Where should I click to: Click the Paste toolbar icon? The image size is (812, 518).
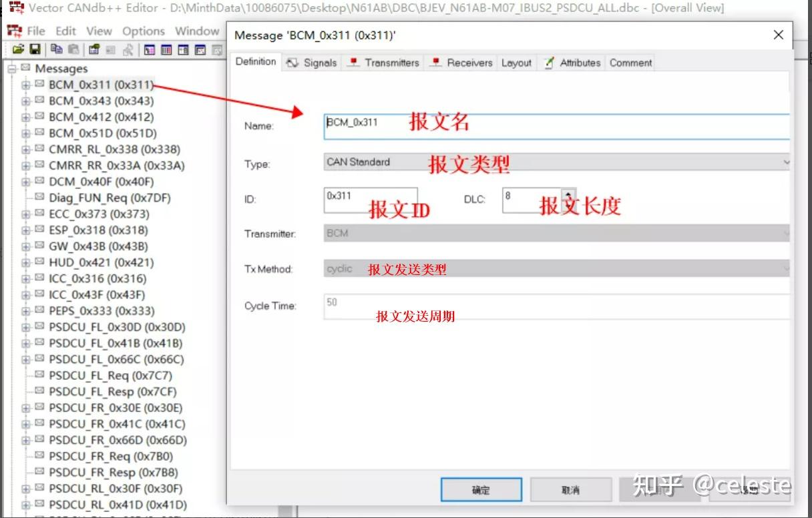click(x=73, y=49)
